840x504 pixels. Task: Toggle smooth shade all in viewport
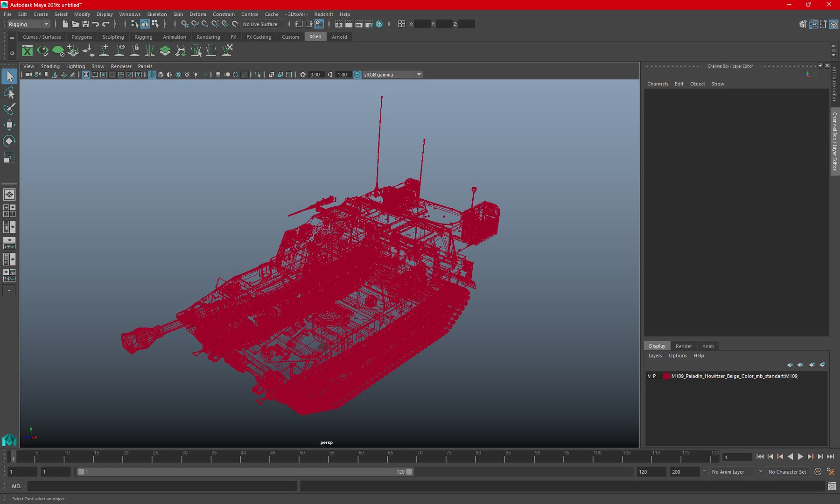(x=161, y=75)
